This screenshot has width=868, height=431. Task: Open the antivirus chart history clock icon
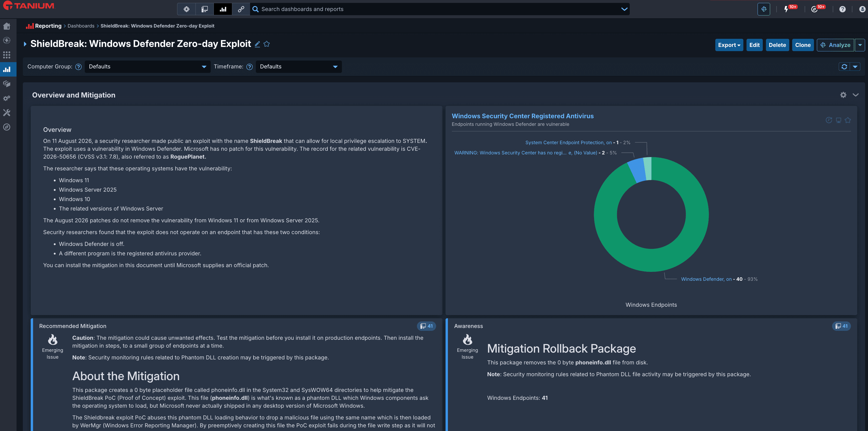pos(829,120)
